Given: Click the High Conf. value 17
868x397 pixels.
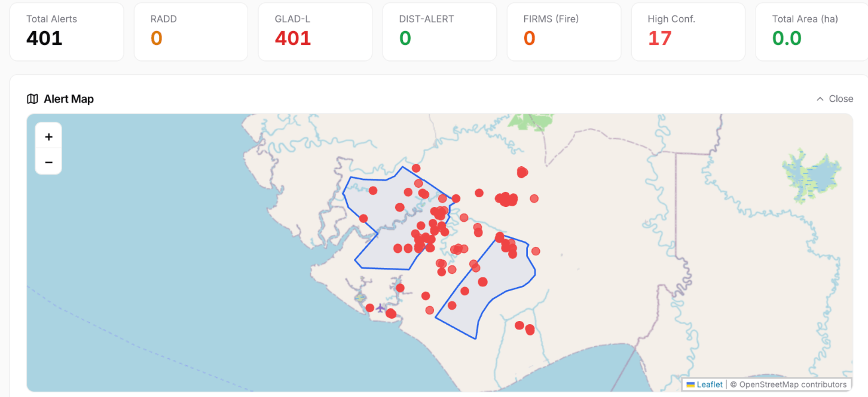Looking at the screenshot, I should click(659, 38).
